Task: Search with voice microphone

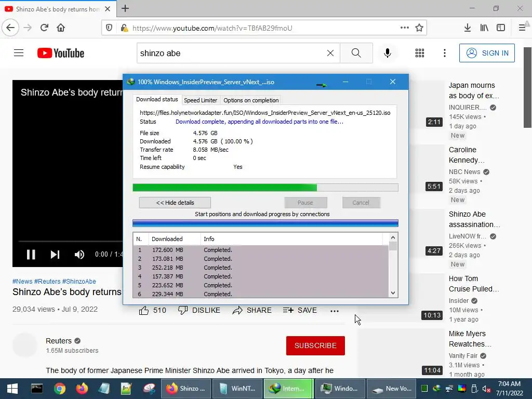Action: [x=387, y=53]
